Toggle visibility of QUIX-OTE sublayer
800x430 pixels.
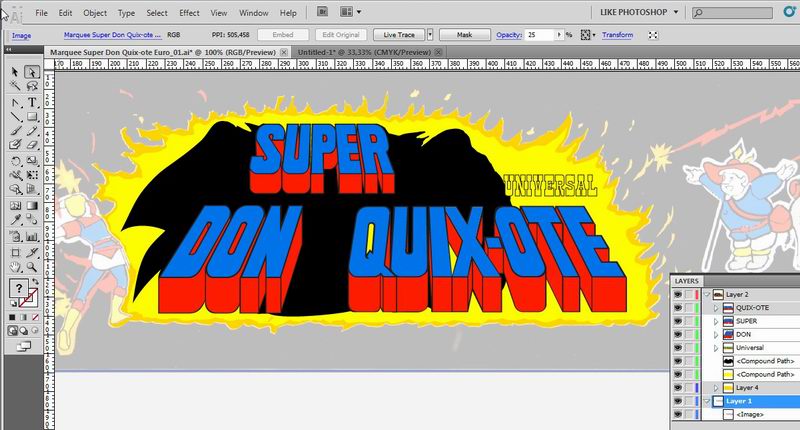(x=678, y=308)
